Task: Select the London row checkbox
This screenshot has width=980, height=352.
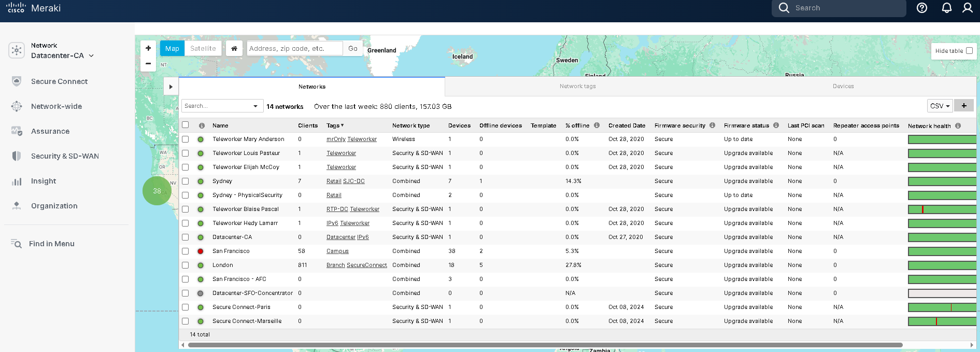Action: [x=186, y=265]
